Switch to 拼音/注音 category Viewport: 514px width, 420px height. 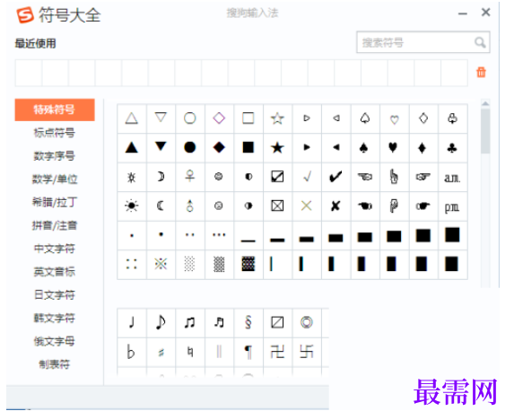click(55, 225)
